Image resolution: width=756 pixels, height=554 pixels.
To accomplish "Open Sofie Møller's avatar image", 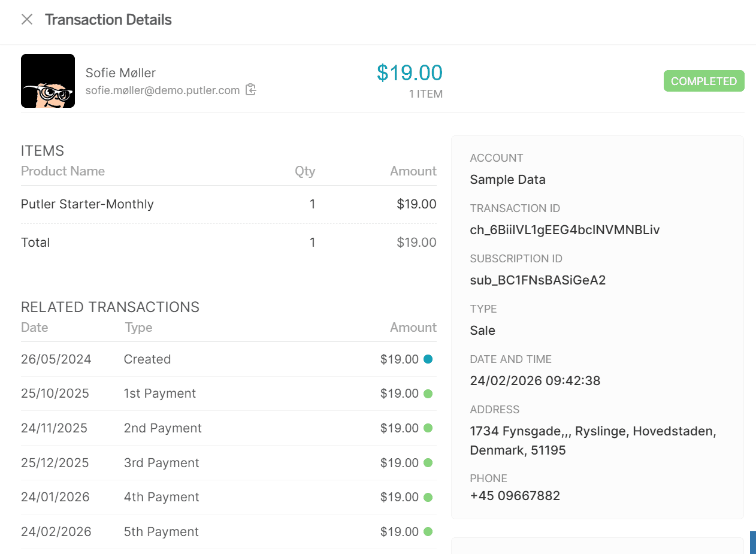I will [48, 81].
